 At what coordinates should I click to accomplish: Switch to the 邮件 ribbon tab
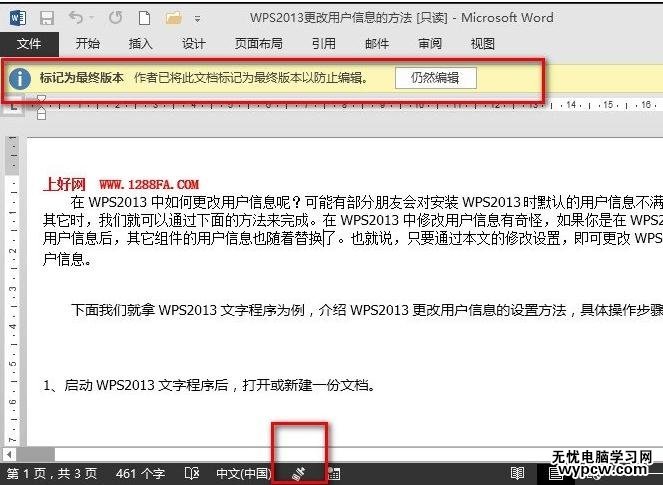(x=376, y=44)
